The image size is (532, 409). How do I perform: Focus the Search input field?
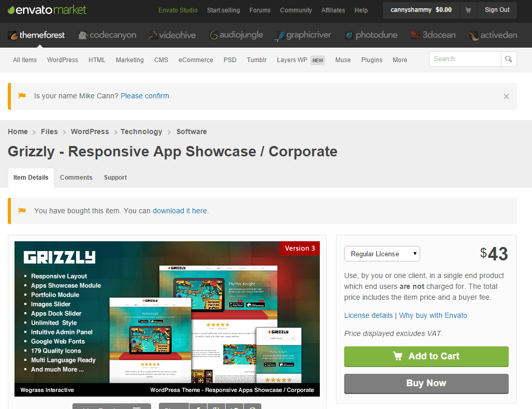pyautogui.click(x=465, y=59)
